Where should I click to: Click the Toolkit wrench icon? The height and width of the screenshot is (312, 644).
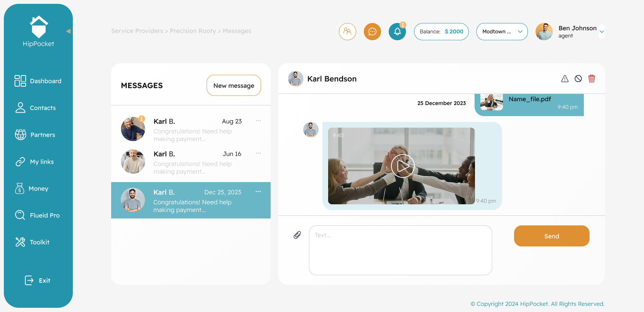pos(20,242)
